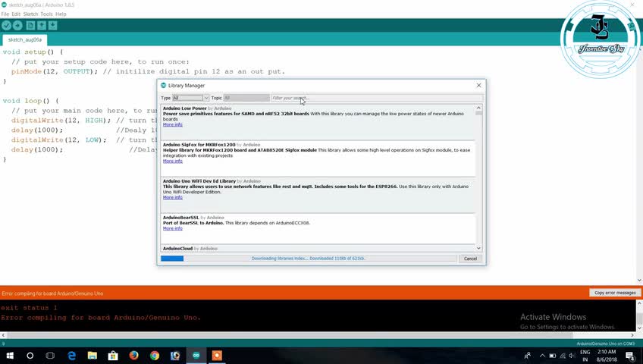Open the Wi-Fi network tray icon
The height and width of the screenshot is (364, 643).
coord(563,356)
